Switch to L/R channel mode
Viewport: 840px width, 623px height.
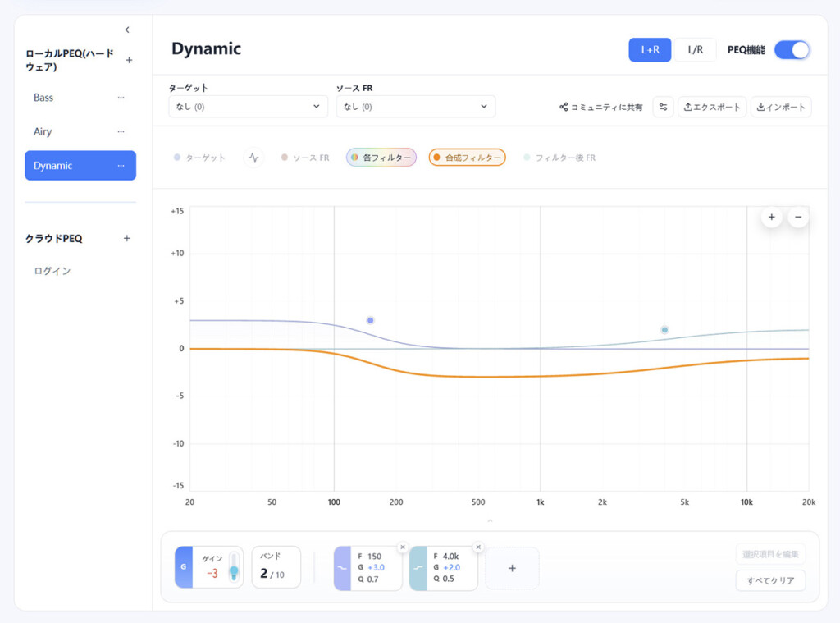coord(696,50)
